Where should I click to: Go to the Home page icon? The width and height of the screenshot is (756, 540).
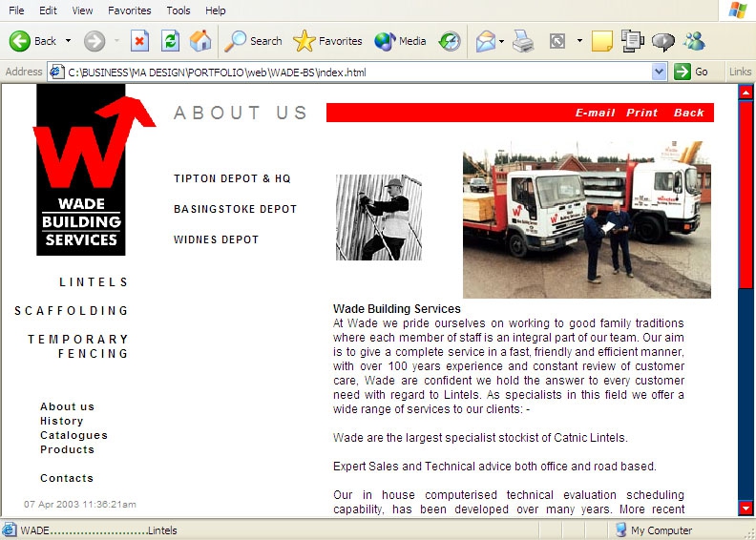200,41
